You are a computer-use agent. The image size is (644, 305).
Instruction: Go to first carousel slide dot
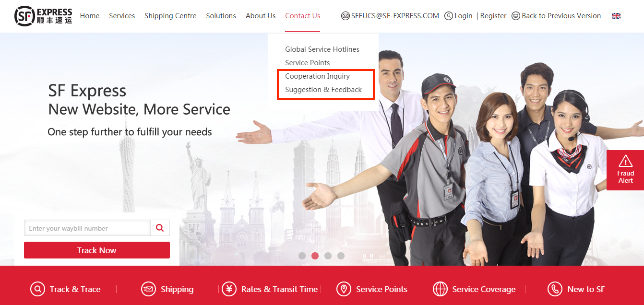coord(302,256)
